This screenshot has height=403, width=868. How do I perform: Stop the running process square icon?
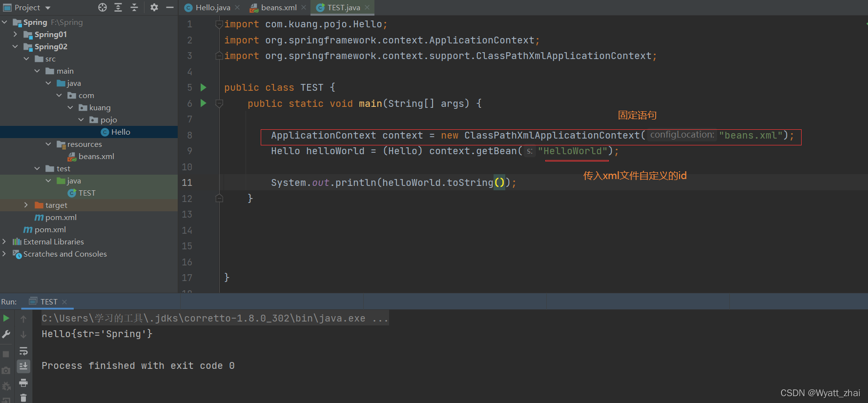[x=6, y=354]
